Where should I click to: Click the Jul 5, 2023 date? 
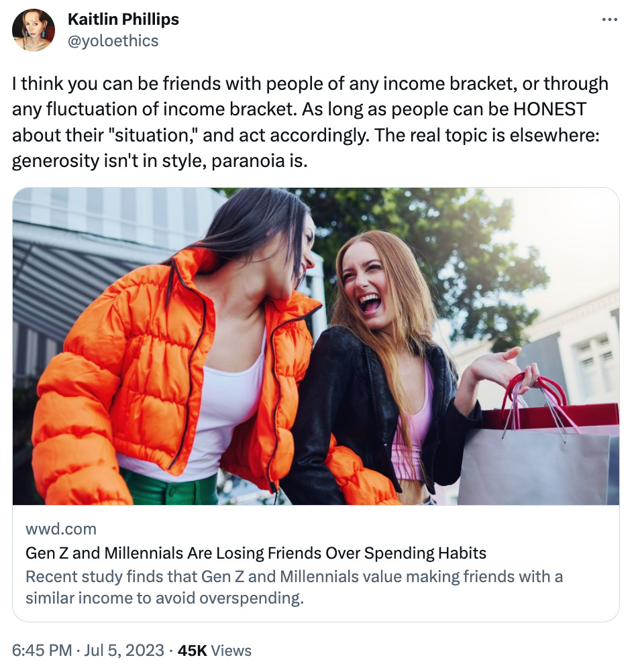[124, 650]
